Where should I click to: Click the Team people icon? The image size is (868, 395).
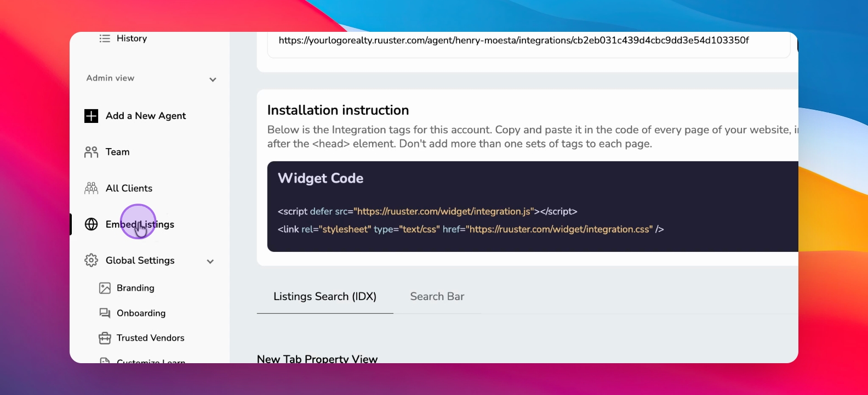point(91,152)
